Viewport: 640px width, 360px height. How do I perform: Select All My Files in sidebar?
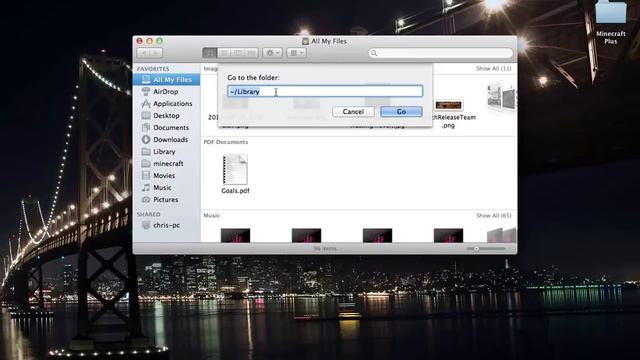(x=167, y=80)
